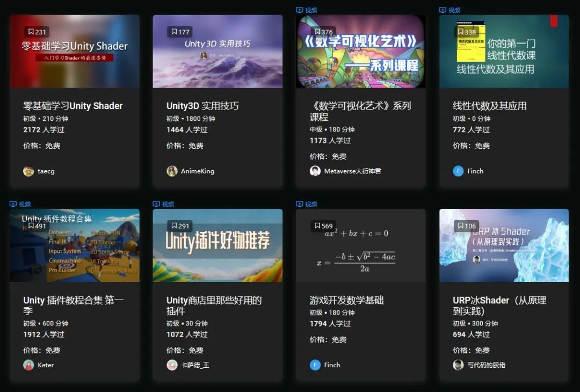The width and height of the screenshot is (580, 392).
Task: Click text 1173 人学过
Action: [330, 141]
